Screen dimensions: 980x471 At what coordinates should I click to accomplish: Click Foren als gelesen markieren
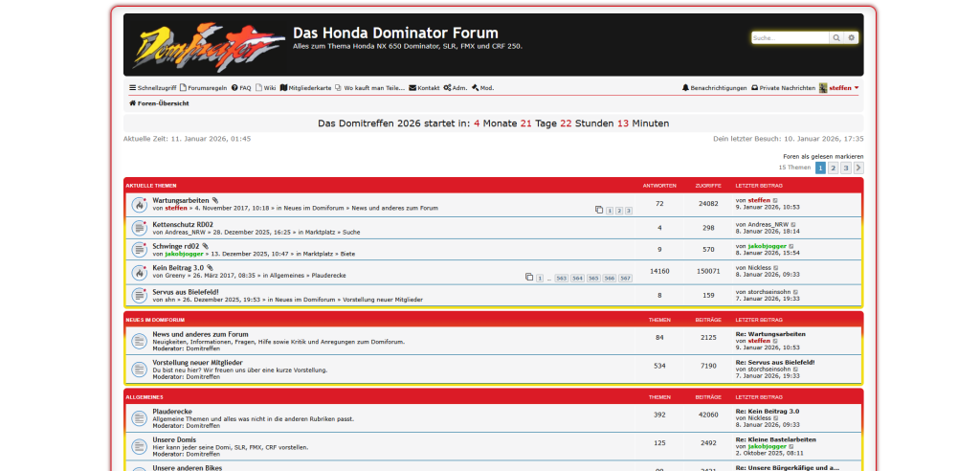click(823, 156)
